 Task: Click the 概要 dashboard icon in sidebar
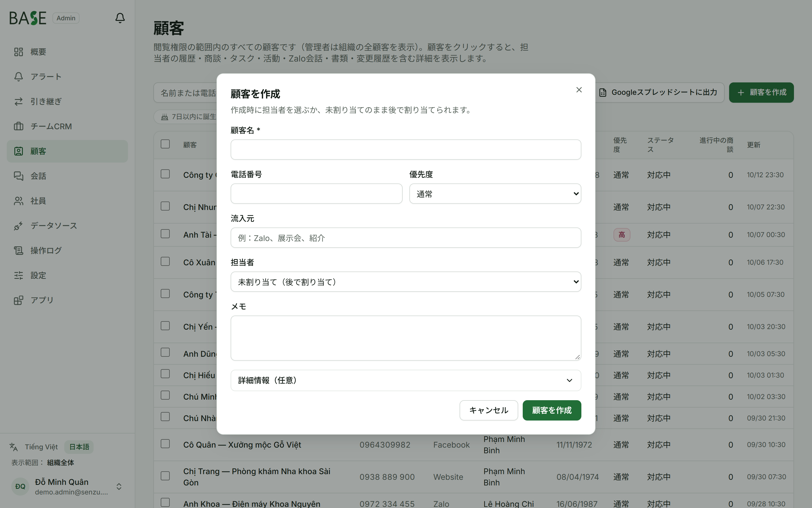pyautogui.click(x=18, y=52)
